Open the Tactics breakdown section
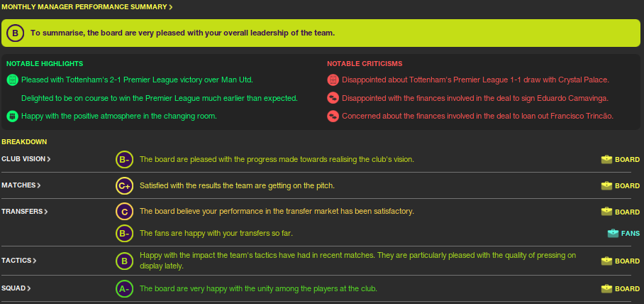The height and width of the screenshot is (304, 644). click(x=19, y=261)
